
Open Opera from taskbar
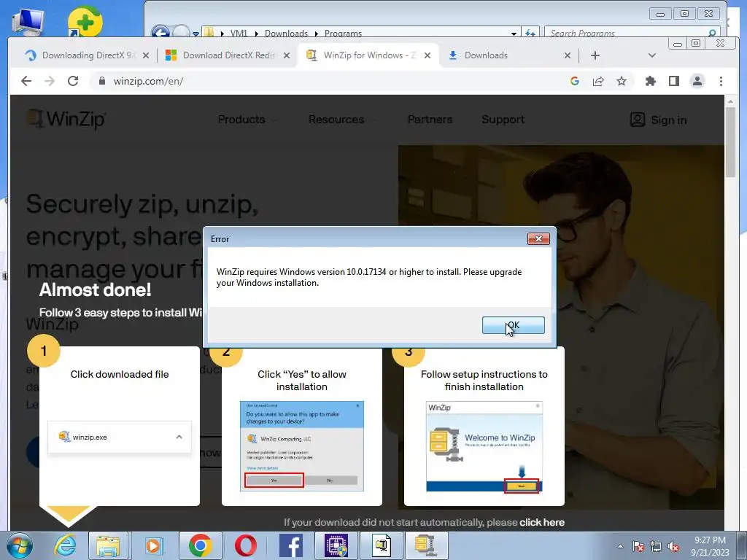point(245,545)
